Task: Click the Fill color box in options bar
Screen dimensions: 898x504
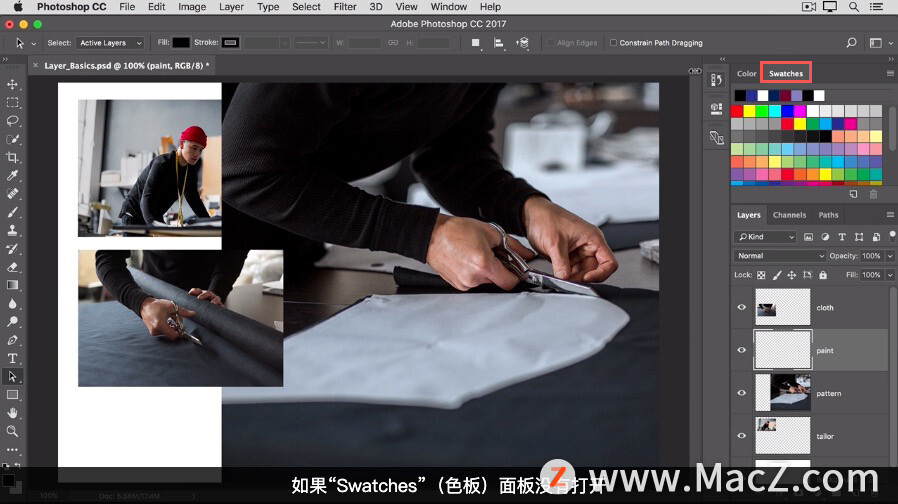Action: click(x=181, y=43)
